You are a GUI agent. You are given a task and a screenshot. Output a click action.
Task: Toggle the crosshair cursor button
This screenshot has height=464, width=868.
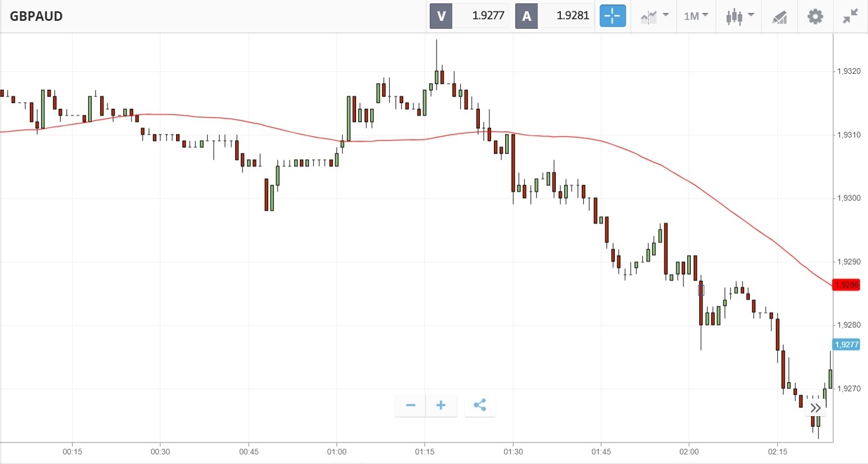pyautogui.click(x=613, y=16)
